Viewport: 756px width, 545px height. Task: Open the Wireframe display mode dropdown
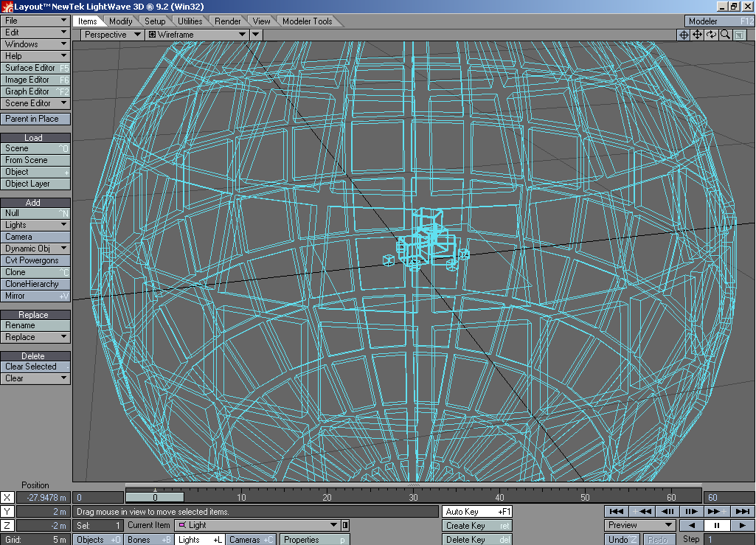pyautogui.click(x=197, y=35)
